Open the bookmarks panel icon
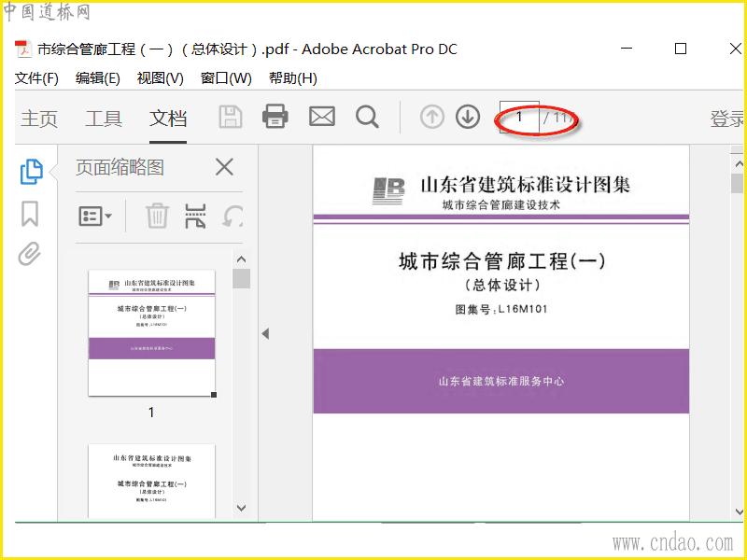The image size is (747, 560). click(30, 214)
